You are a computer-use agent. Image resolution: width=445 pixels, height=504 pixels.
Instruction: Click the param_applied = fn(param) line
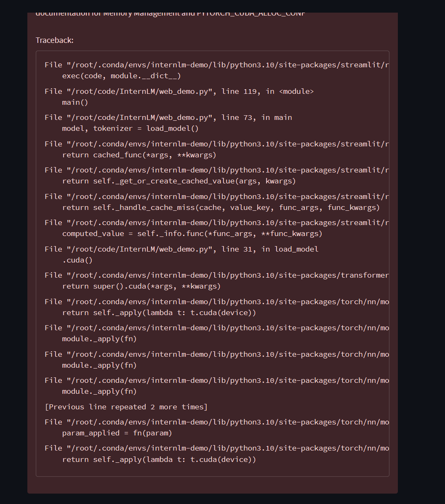[117, 433]
